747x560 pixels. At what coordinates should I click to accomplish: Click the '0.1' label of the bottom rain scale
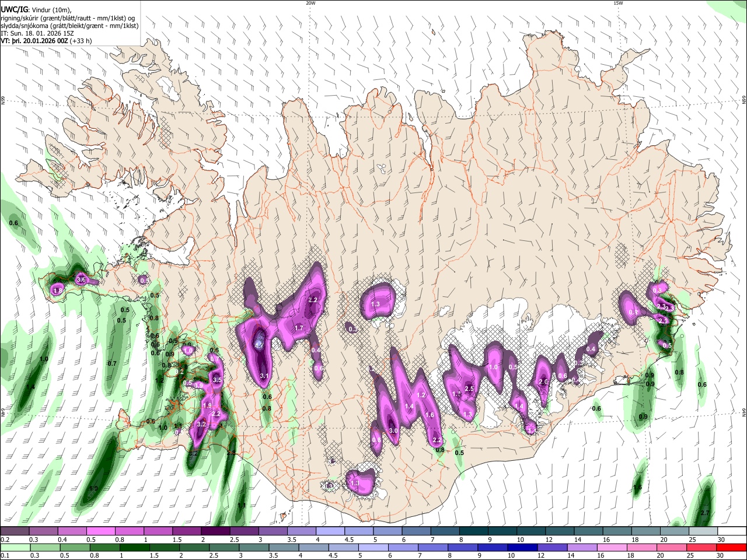pos(5,555)
